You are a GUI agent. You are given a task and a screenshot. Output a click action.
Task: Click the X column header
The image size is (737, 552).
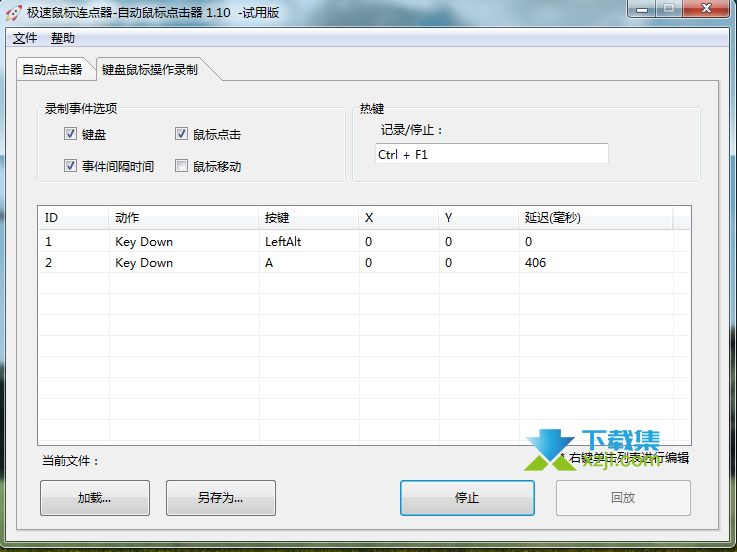(399, 218)
